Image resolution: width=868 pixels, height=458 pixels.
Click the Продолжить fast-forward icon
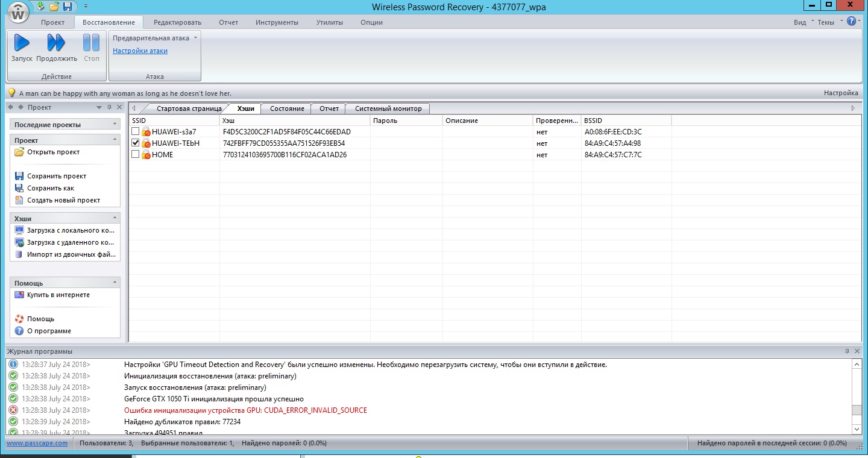click(x=56, y=43)
